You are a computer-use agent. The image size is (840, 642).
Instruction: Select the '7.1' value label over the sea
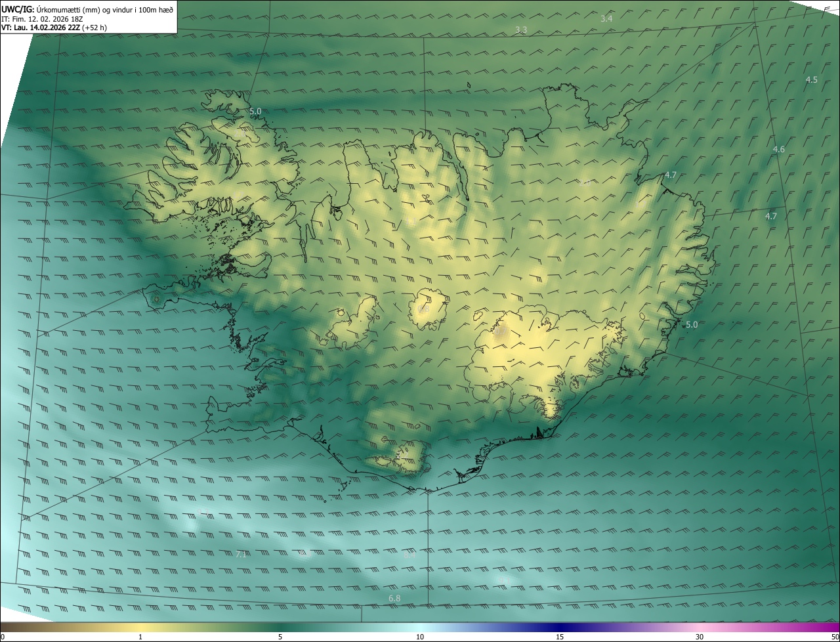tap(241, 555)
